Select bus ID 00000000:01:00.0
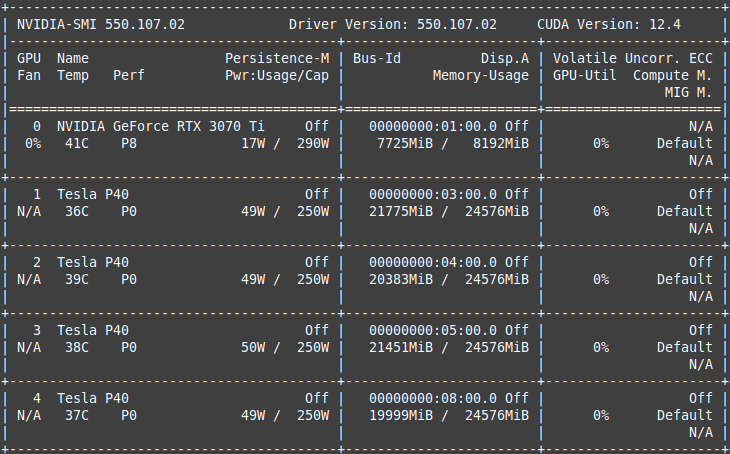This screenshot has height=454, width=730. [433, 126]
